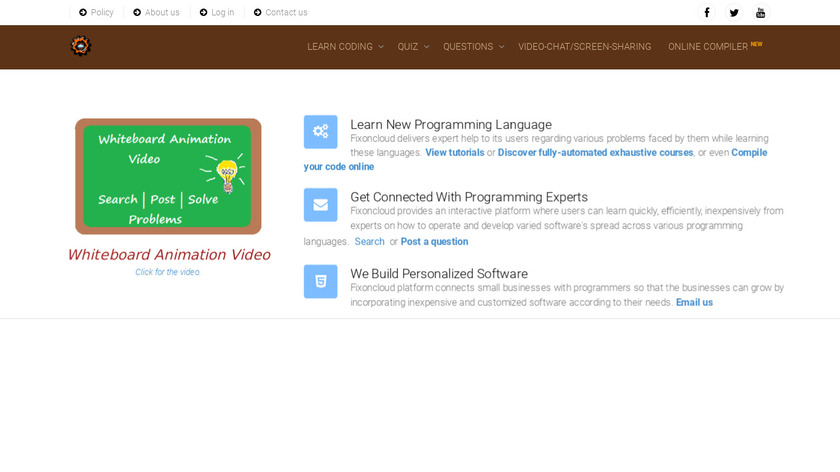Click the 'Get Connected With Programming Experts' heading
The width and height of the screenshot is (840, 472).
pyautogui.click(x=469, y=197)
